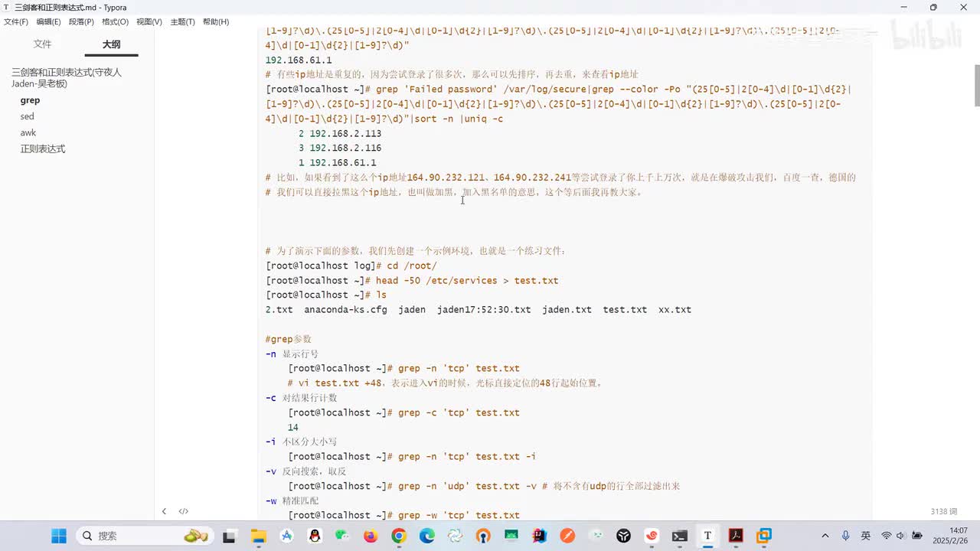Screen dimensions: 980x551
Task: Switch input method via 英 indicator
Action: coord(866,536)
